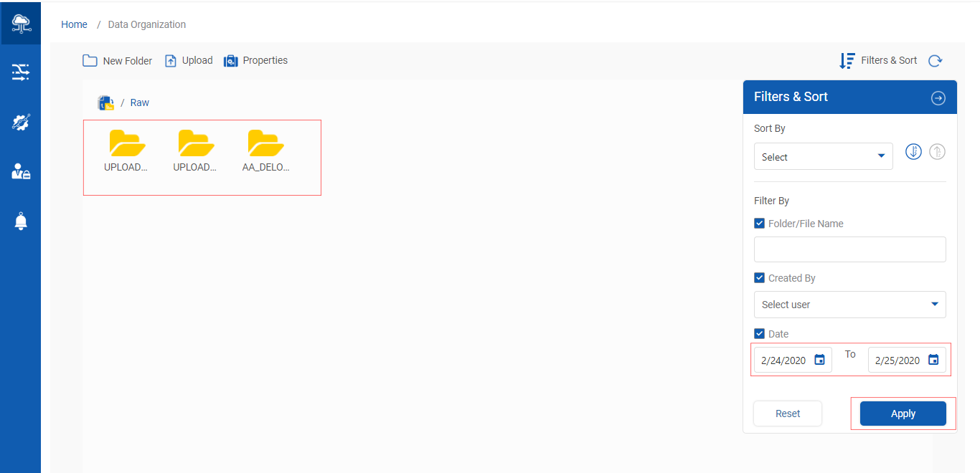Click the Filters & Sort toolbar label
The height and width of the screenshot is (473, 980).
(x=889, y=61)
